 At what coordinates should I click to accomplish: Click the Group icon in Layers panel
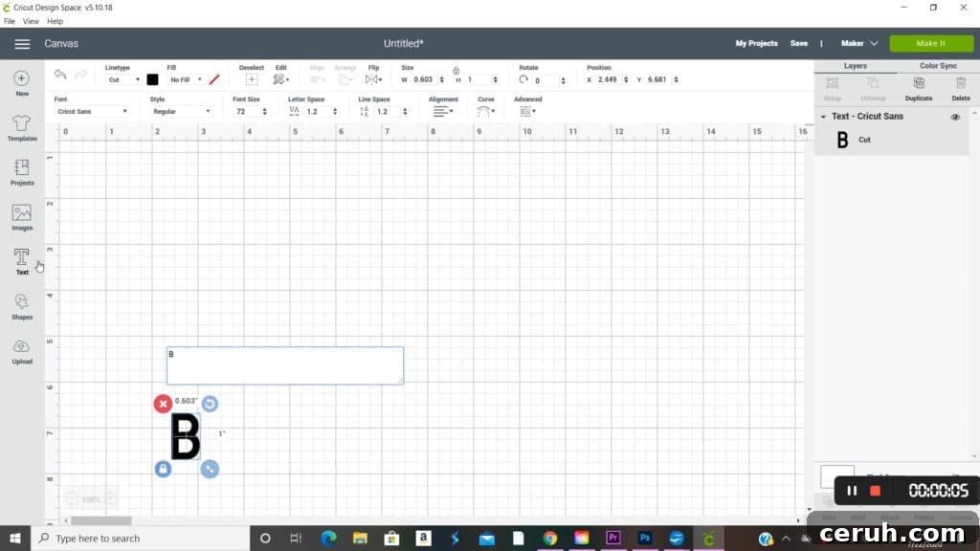coord(833,83)
